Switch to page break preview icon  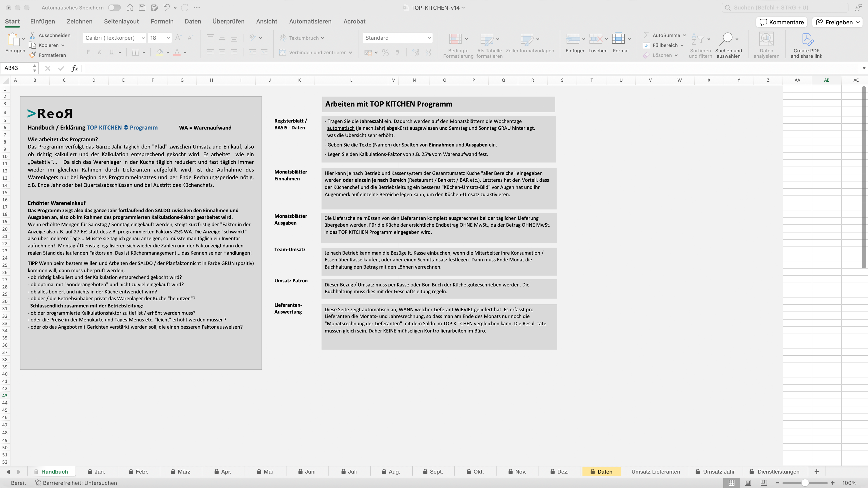[764, 483]
